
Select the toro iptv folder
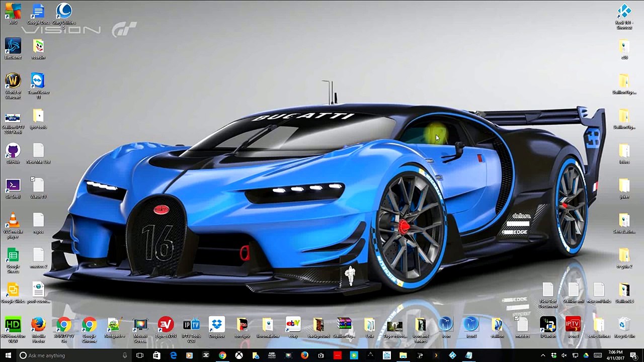242,328
